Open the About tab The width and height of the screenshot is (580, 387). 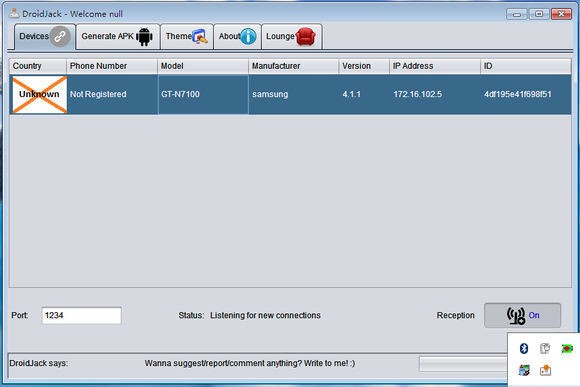click(x=237, y=37)
